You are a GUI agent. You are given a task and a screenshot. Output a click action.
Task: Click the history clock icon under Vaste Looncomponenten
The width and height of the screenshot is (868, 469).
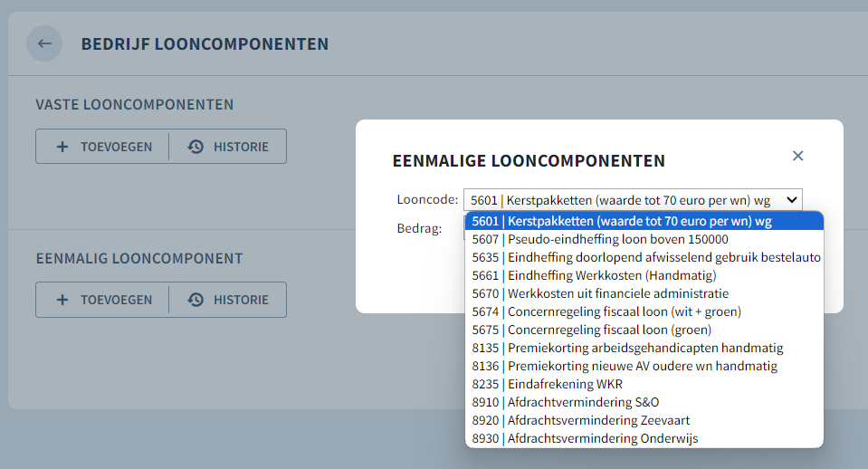click(x=196, y=147)
